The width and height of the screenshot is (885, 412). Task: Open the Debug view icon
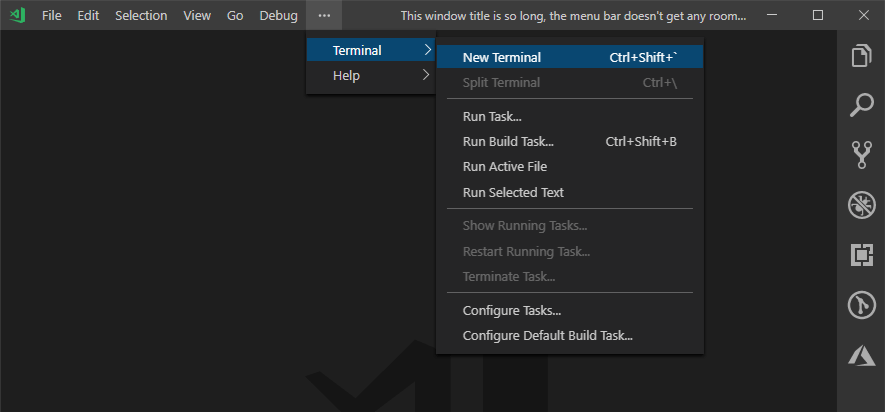coord(861,205)
